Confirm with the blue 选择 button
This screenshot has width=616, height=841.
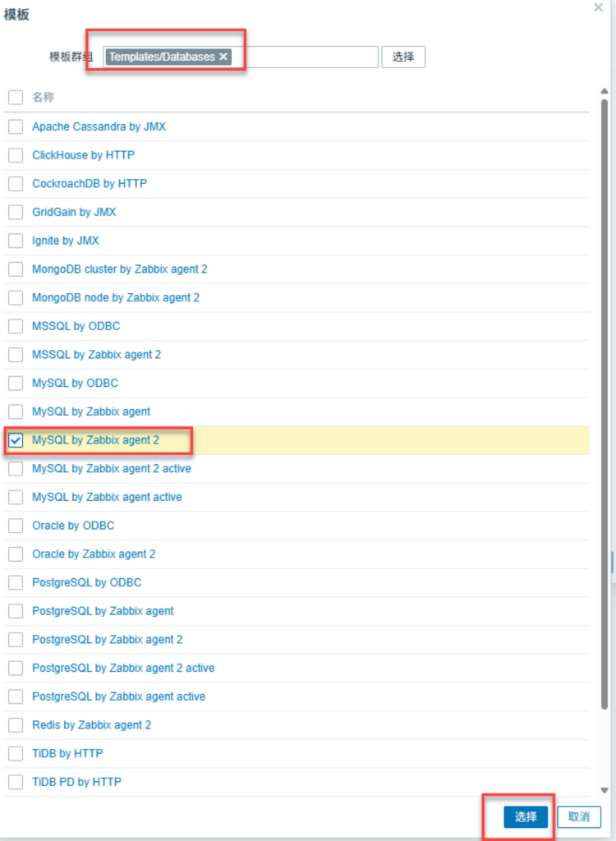(526, 816)
